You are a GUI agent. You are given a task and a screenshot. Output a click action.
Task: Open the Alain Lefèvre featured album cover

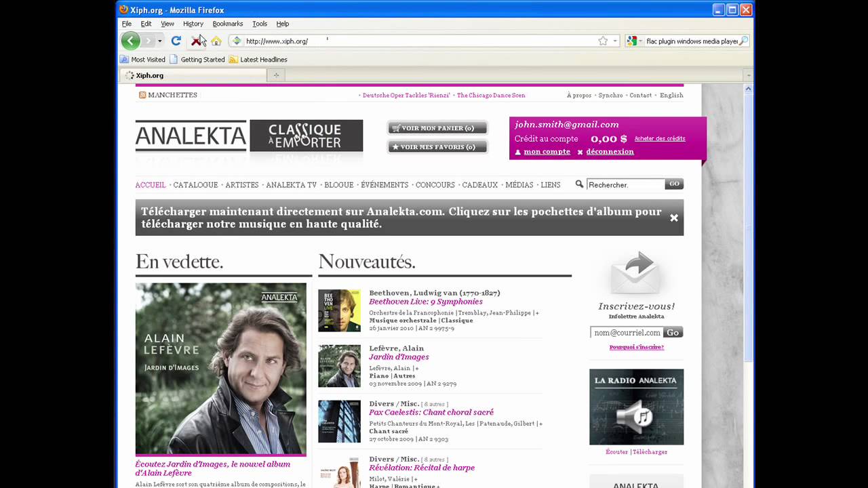point(221,369)
